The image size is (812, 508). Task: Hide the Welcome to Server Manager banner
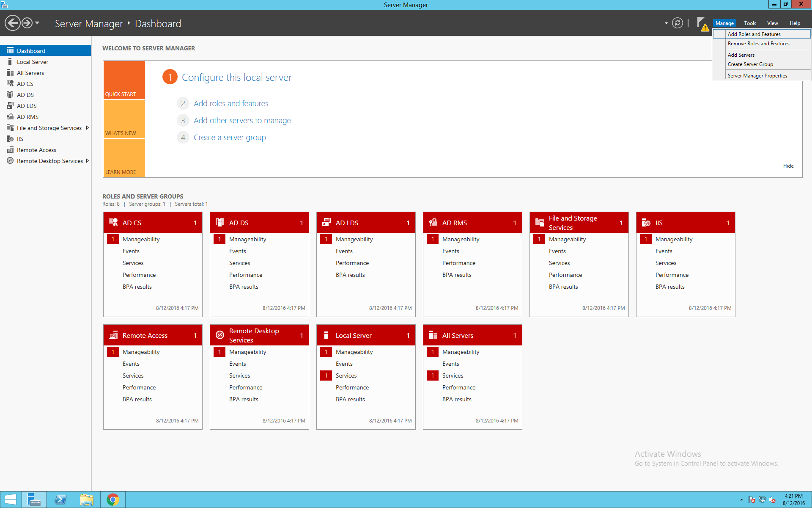point(789,166)
